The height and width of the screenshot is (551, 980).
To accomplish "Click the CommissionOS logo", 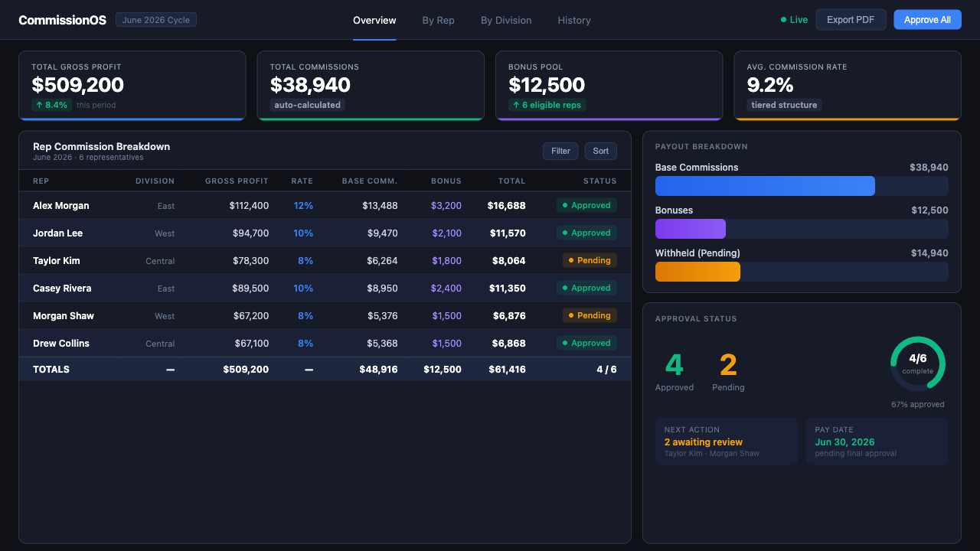I will pyautogui.click(x=63, y=20).
